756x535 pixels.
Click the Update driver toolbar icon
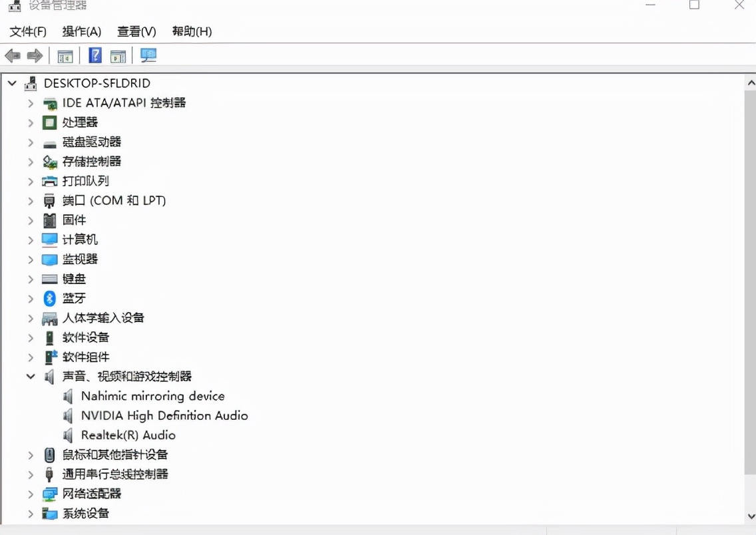118,56
